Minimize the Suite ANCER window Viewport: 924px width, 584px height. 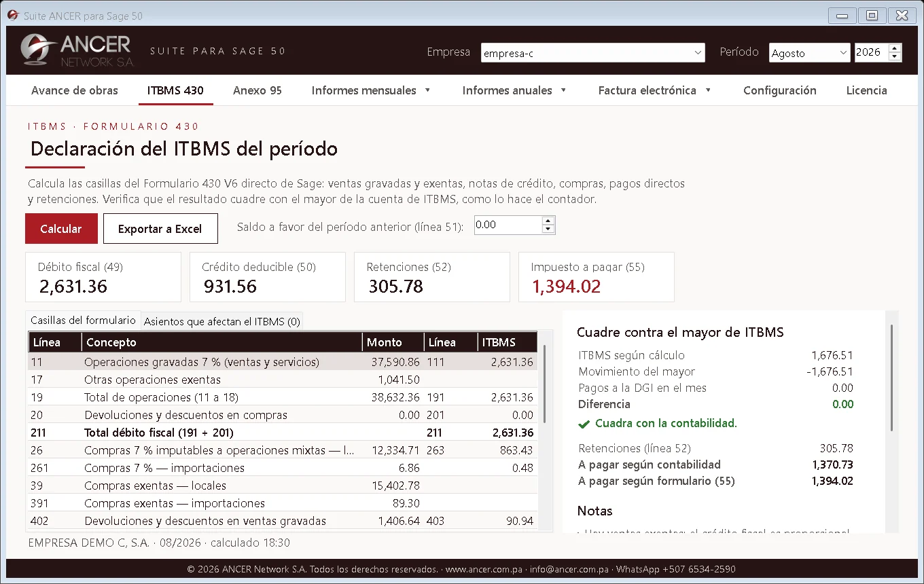pos(842,15)
